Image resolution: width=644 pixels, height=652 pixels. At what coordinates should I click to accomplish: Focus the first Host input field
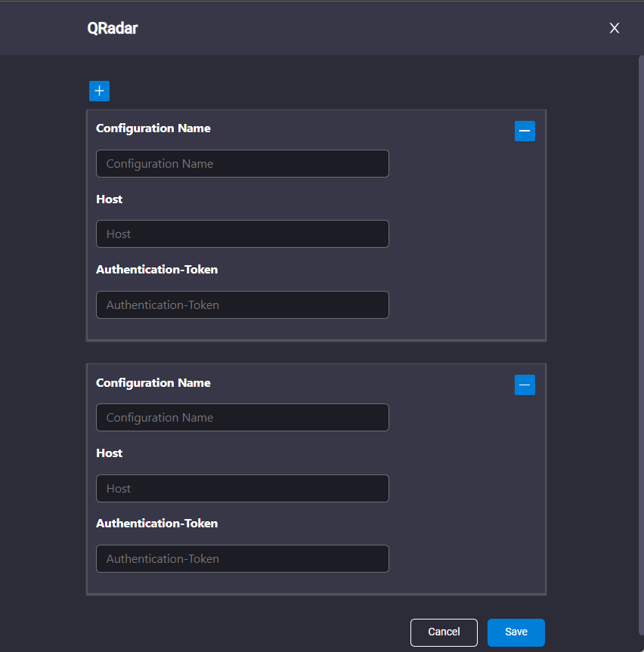point(243,233)
